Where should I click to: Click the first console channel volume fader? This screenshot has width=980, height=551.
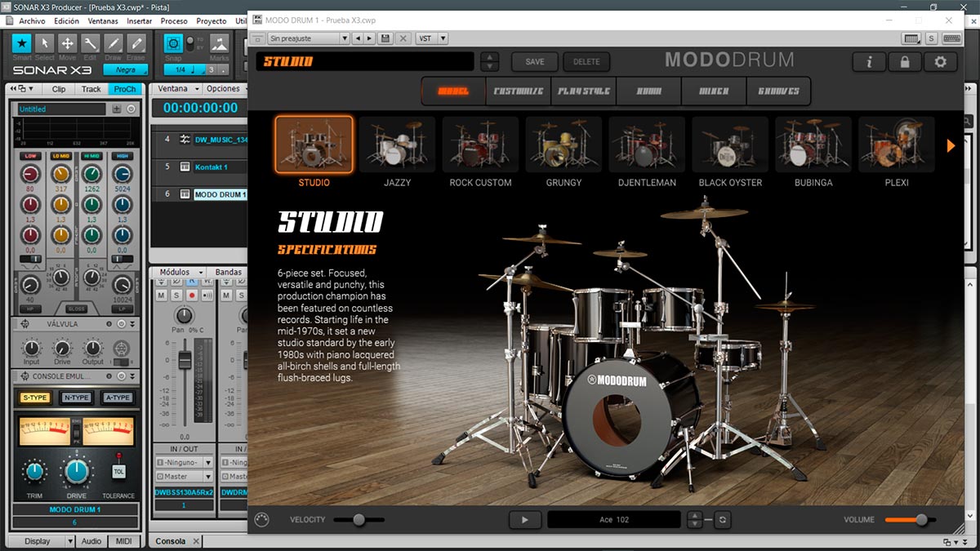185,360
